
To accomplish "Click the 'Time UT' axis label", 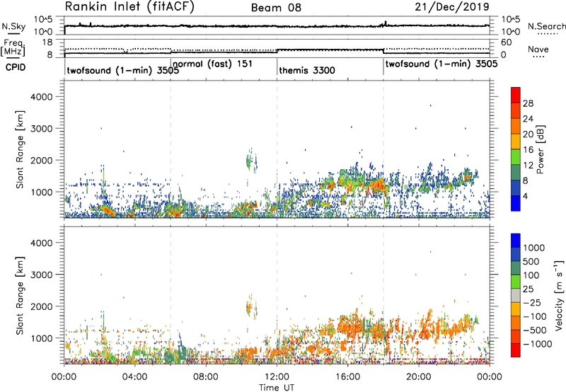I will 277,388.
